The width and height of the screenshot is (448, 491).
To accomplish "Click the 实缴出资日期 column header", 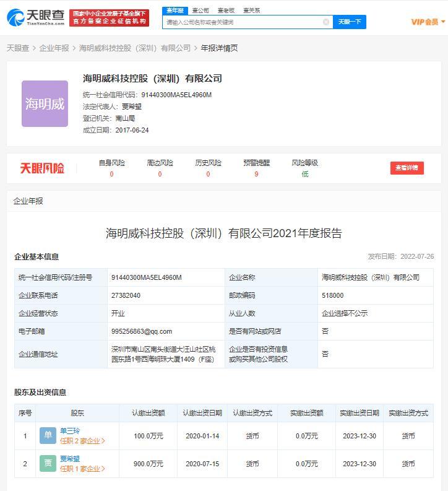I will pyautogui.click(x=360, y=413).
